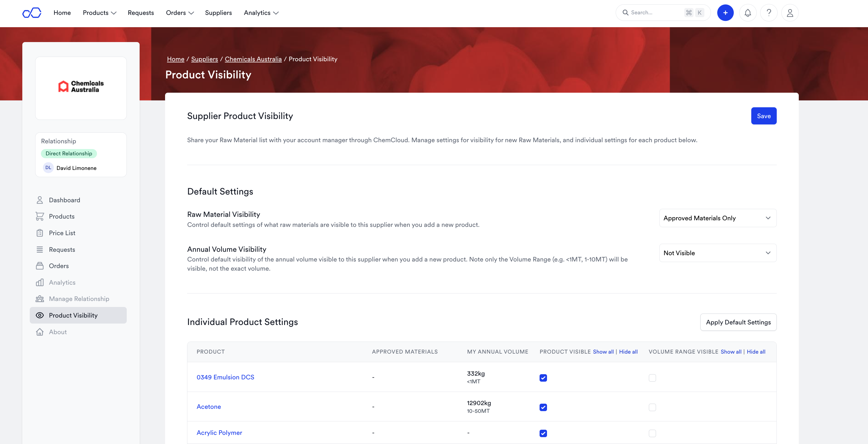Open the Chemicals Australia breadcrumb link
The height and width of the screenshot is (444, 868).
click(x=253, y=59)
